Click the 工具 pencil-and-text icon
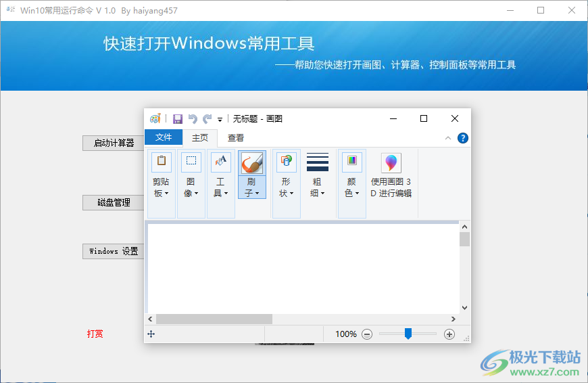 (x=221, y=162)
